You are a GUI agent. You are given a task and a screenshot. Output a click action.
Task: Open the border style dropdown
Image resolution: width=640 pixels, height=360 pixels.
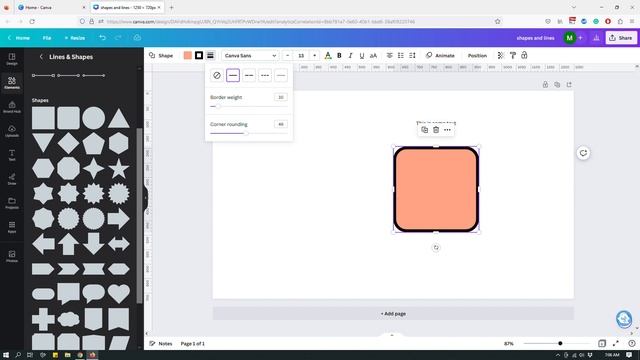(x=210, y=56)
